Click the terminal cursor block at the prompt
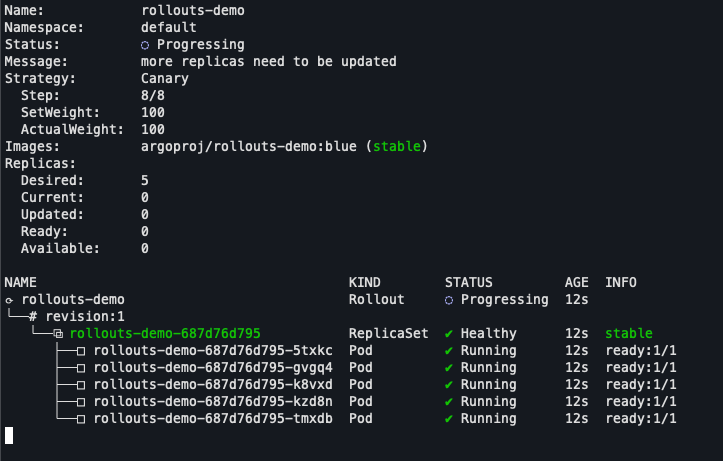 coord(9,435)
